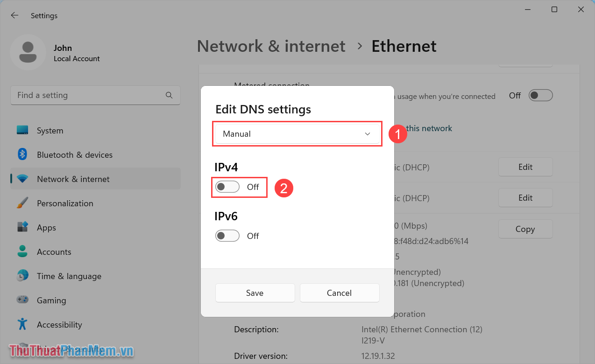Save the DNS settings

255,293
